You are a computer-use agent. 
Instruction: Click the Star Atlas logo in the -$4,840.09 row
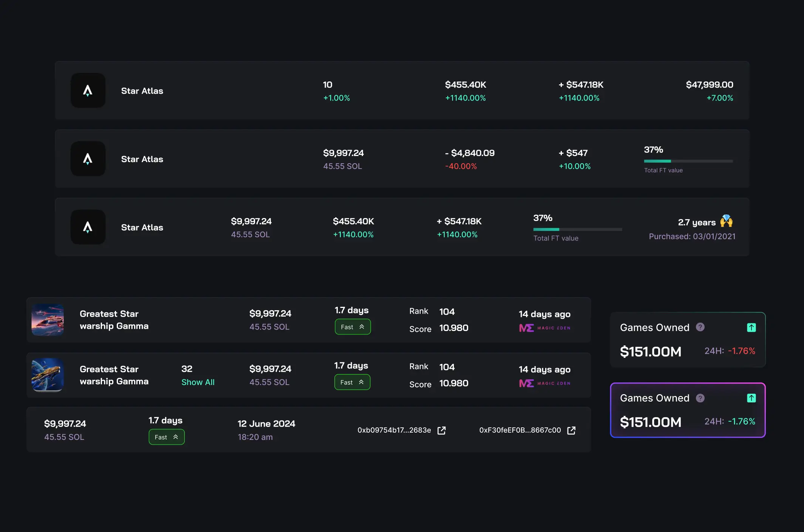pyautogui.click(x=88, y=159)
